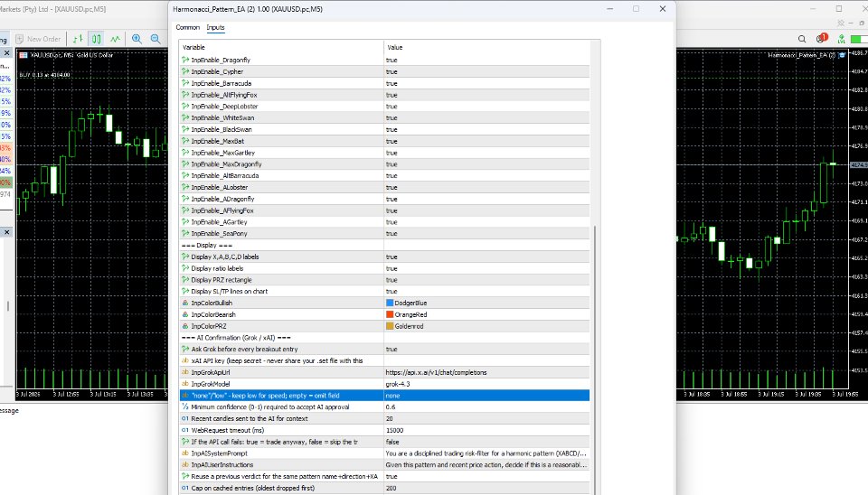868x495 pixels.
Task: Toggle InpEnable_WhiteSwan true value
Action: tap(486, 117)
